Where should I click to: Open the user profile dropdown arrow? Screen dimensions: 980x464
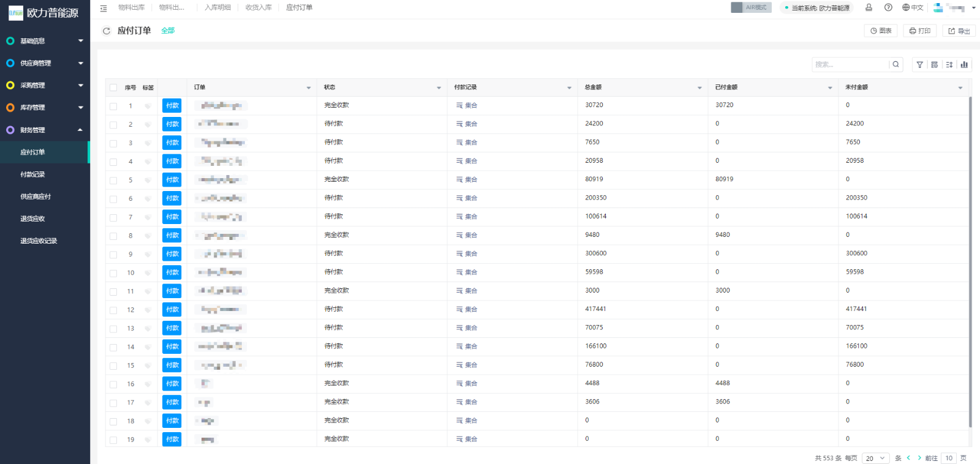point(974,8)
